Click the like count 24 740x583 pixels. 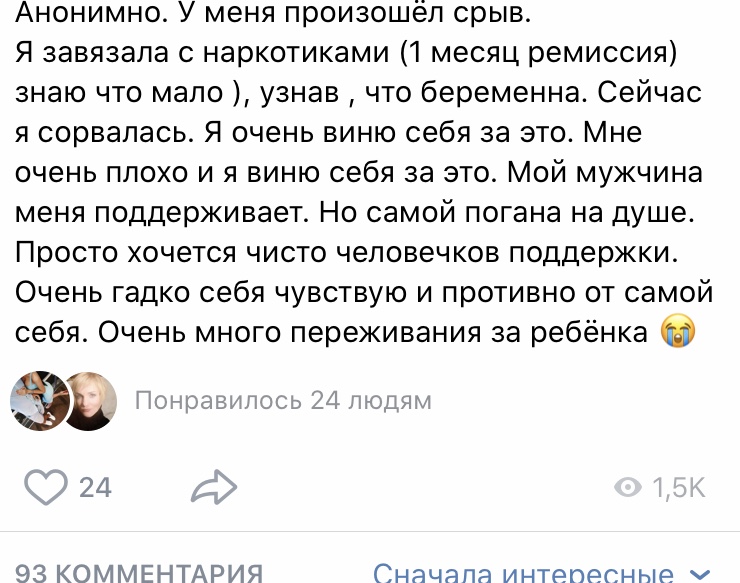[95, 487]
